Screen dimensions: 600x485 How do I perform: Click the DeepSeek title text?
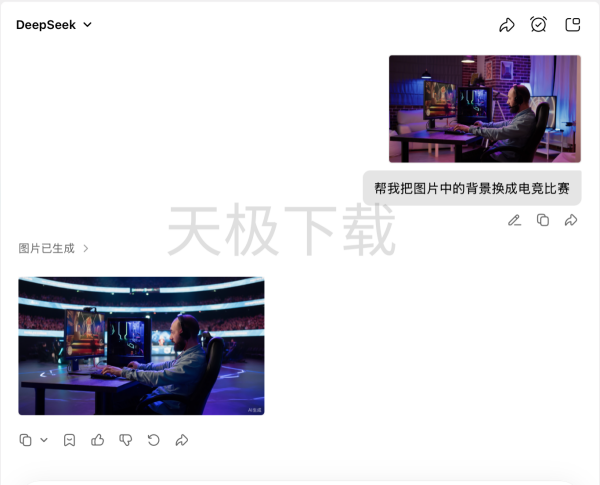coord(46,25)
